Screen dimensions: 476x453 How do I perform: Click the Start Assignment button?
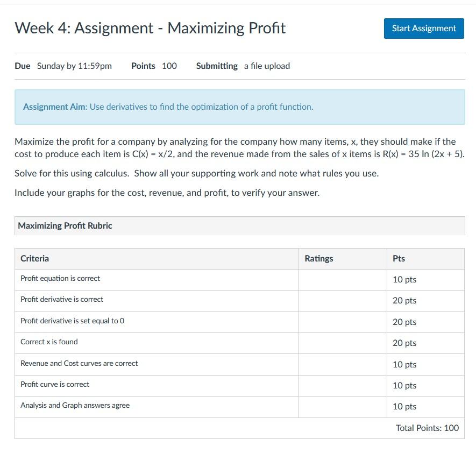tap(423, 28)
